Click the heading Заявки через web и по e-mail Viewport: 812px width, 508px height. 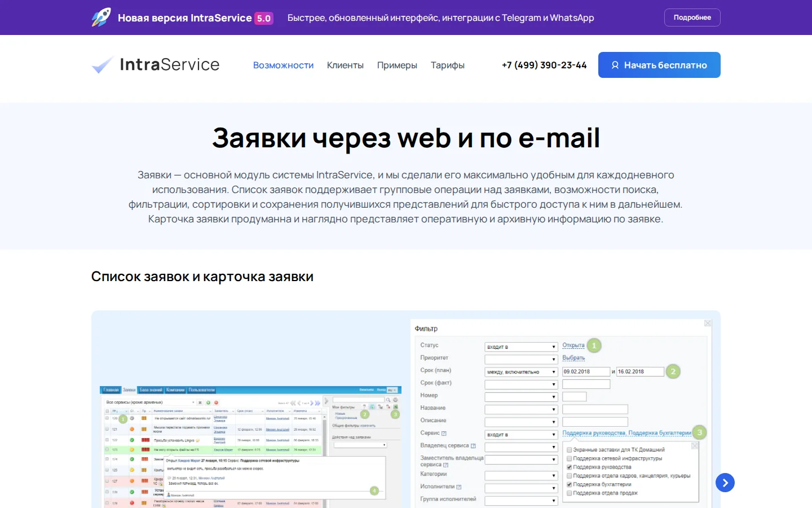(x=406, y=138)
